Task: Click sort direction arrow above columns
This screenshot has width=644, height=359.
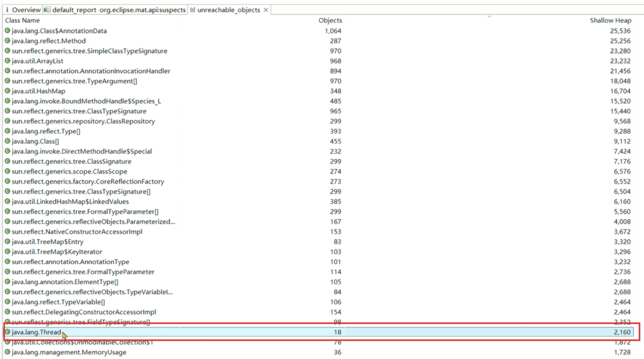Action: pos(489,17)
